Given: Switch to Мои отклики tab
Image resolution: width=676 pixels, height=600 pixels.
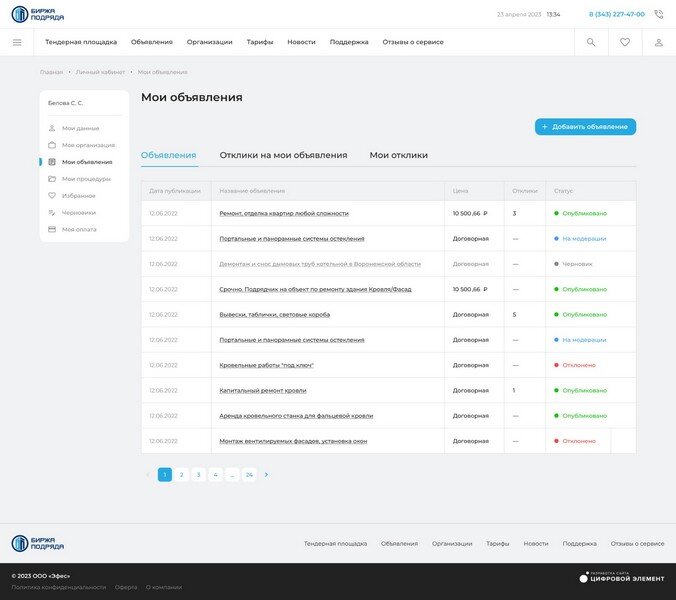Looking at the screenshot, I should click(398, 155).
